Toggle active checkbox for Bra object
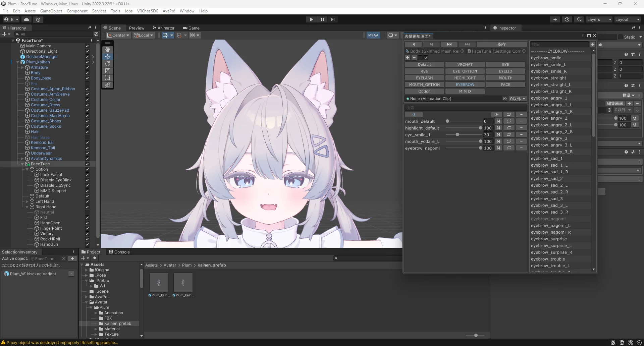This screenshot has height=346, width=644. point(87,83)
